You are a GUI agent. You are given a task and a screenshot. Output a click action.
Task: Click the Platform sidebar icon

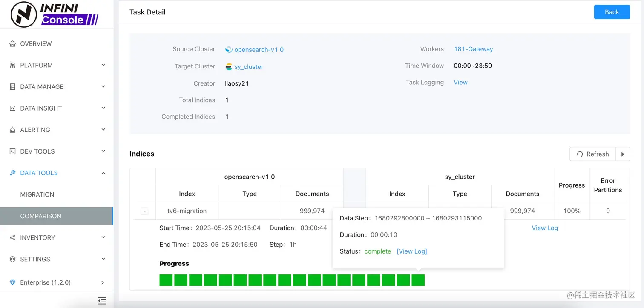12,65
